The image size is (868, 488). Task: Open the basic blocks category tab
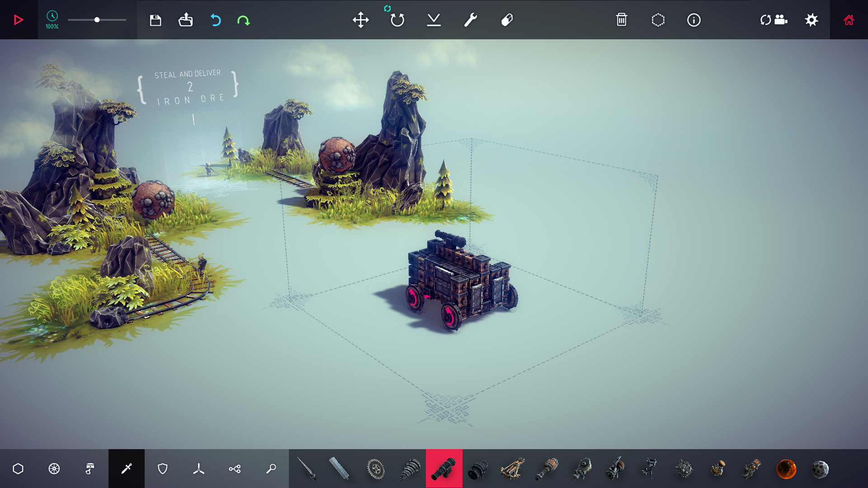tap(18, 469)
